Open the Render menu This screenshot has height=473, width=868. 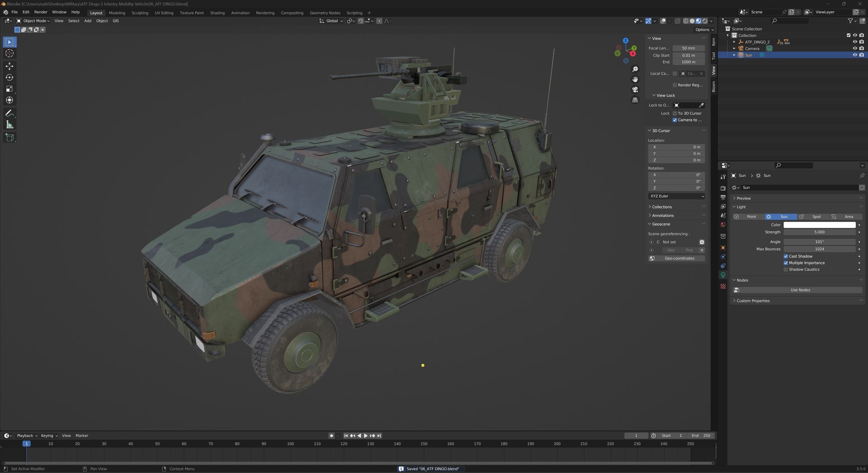tap(41, 12)
